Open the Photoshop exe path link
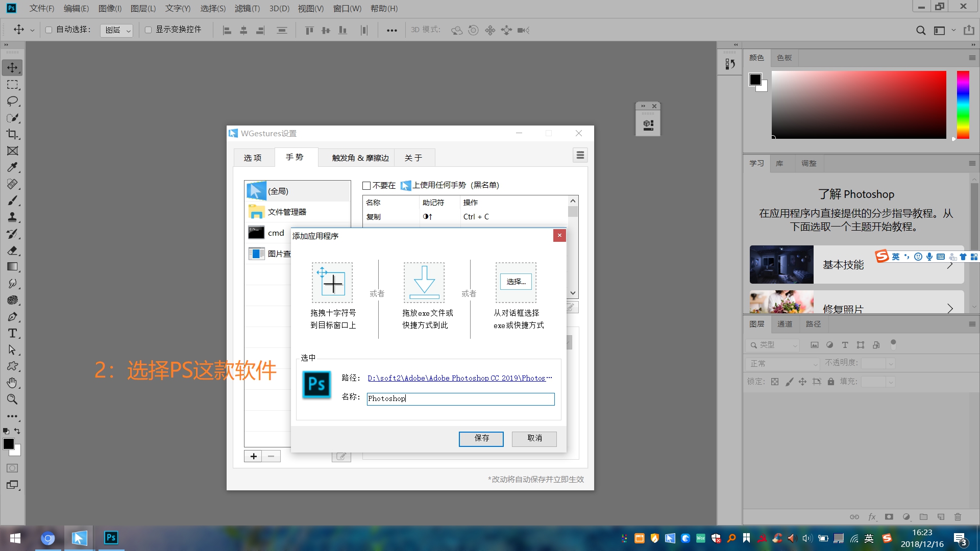Image resolution: width=980 pixels, height=551 pixels. coord(459,378)
